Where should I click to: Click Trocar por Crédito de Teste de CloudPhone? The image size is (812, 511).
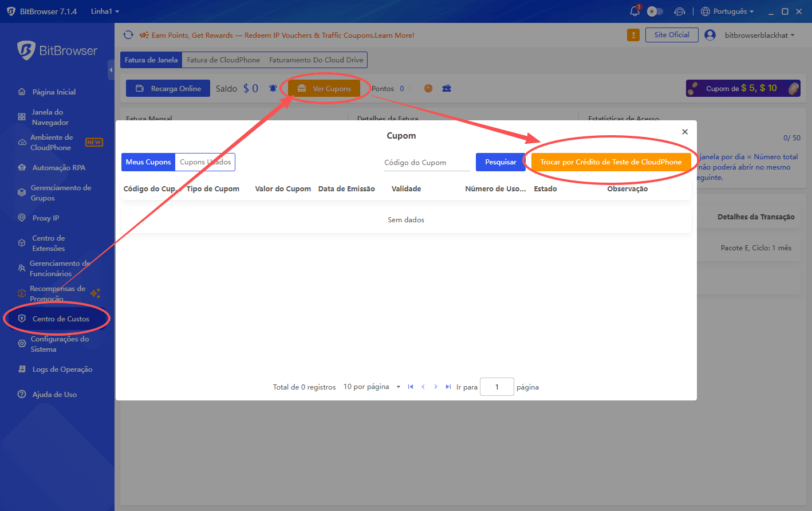click(611, 162)
